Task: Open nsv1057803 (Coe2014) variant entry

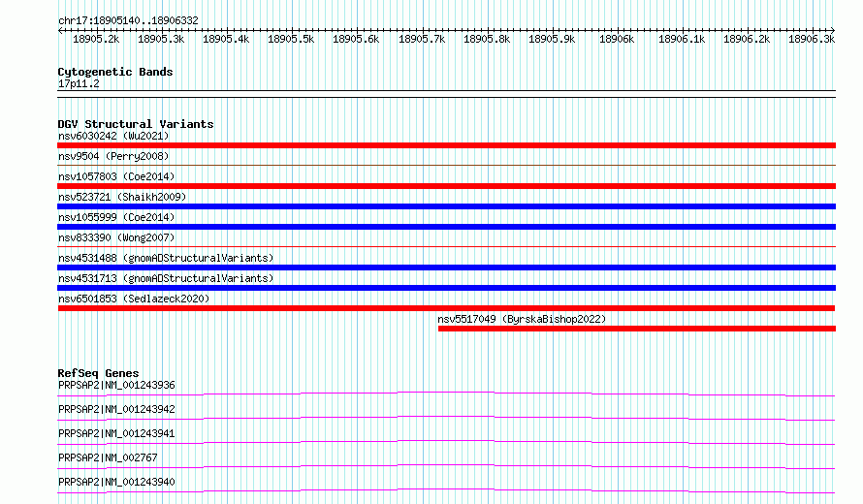Action: 116,176
